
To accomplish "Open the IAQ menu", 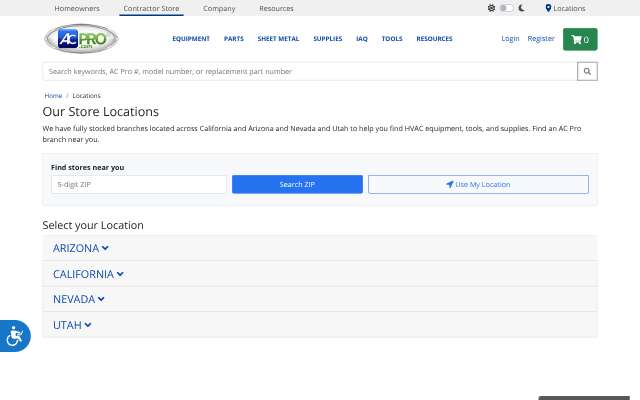I will (x=362, y=39).
